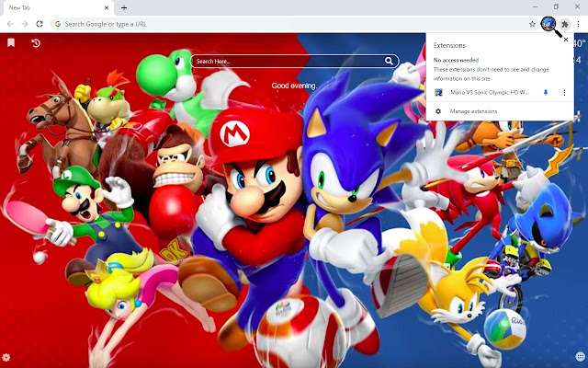Toggle the Extensions puzzle piece icon
588x368 pixels.
click(x=565, y=25)
